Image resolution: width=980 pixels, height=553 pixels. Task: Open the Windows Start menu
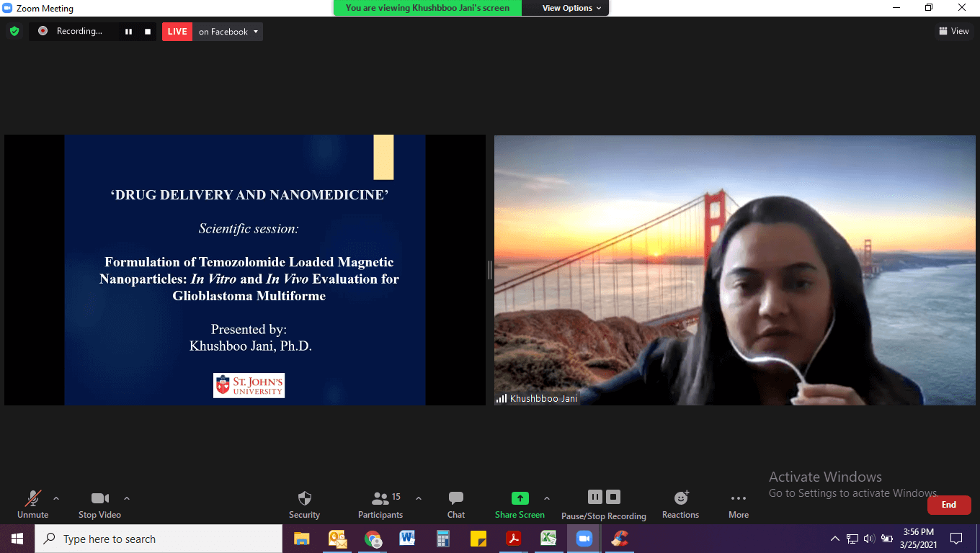click(17, 539)
